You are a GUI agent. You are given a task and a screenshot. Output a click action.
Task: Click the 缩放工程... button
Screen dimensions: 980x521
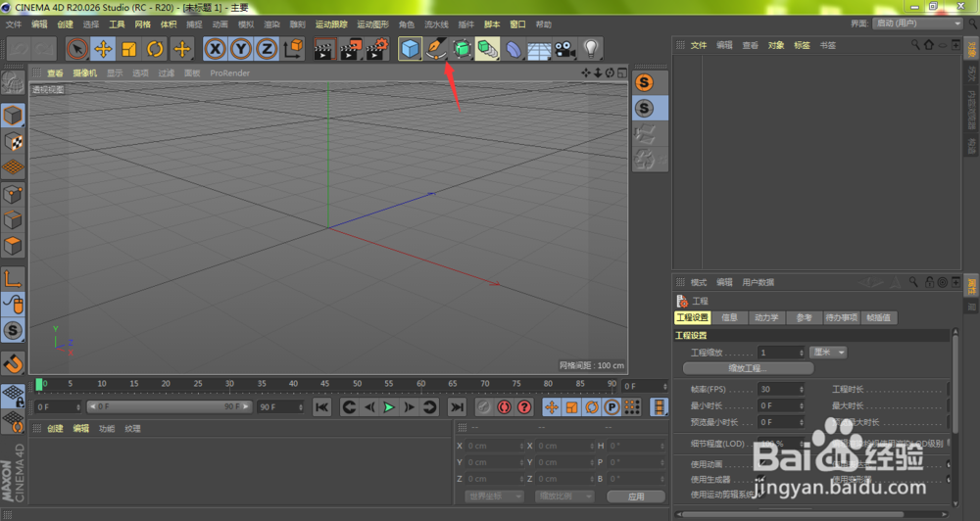(748, 368)
